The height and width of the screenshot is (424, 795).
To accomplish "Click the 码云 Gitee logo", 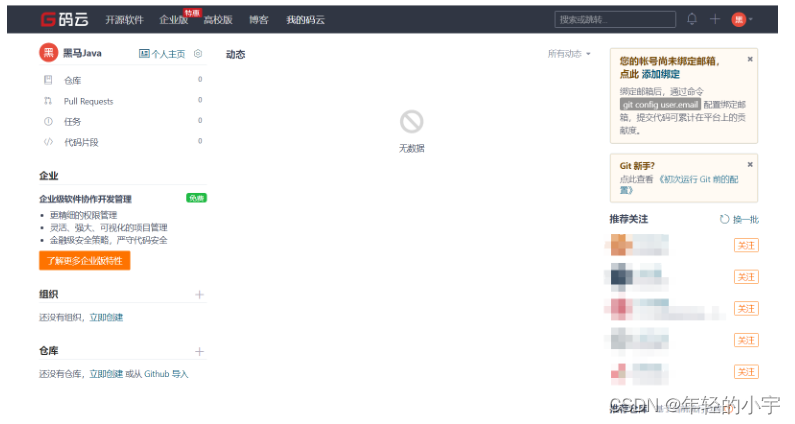I will coord(64,20).
